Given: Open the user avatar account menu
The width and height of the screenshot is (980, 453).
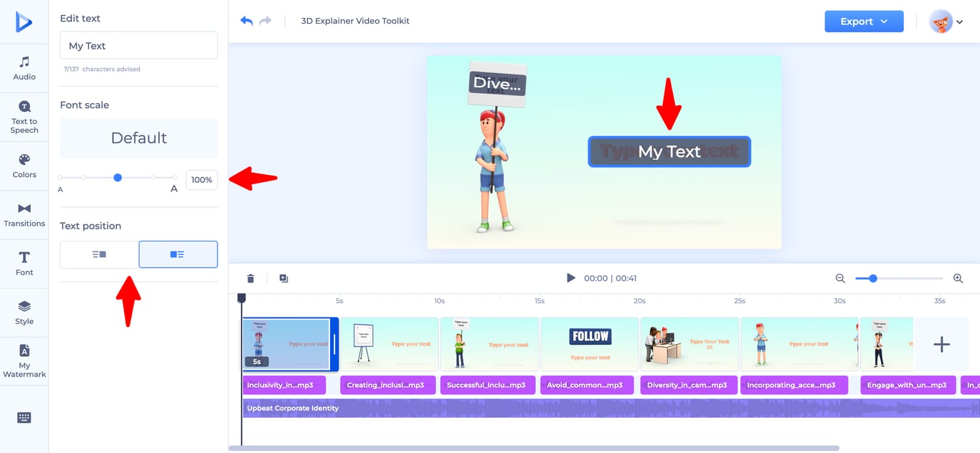Looking at the screenshot, I should 946,22.
